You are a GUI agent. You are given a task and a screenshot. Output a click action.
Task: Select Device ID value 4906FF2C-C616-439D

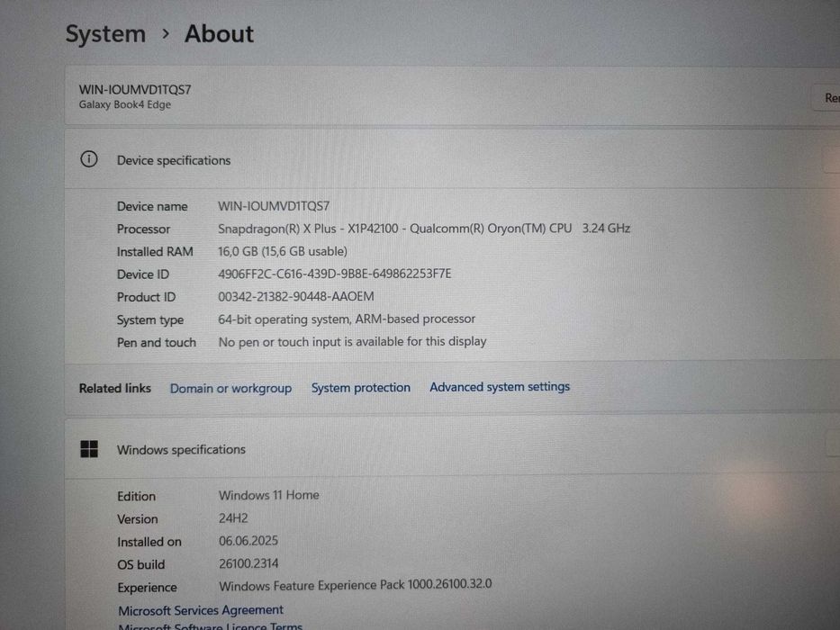pos(334,274)
